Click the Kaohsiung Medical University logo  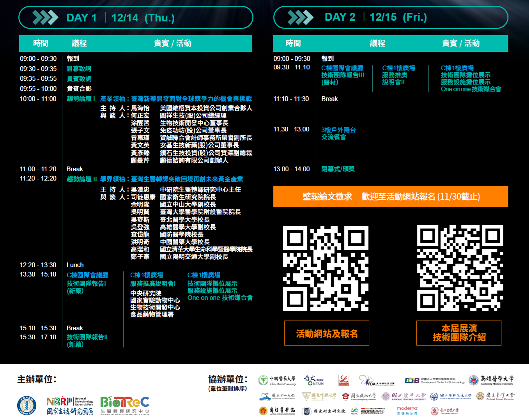coord(491,380)
